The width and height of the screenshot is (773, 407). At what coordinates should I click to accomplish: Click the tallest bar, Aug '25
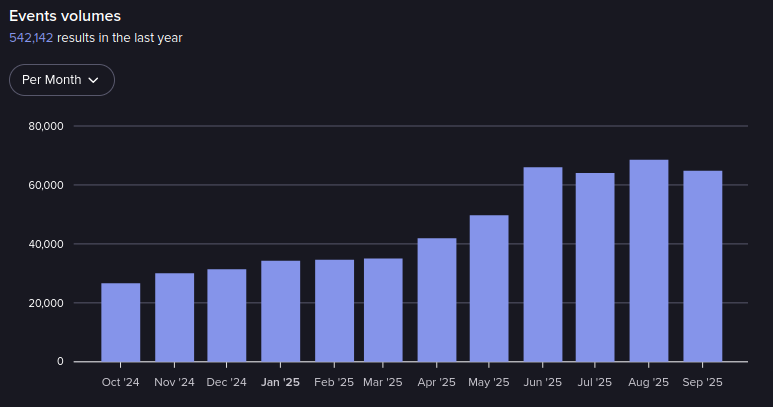click(649, 260)
